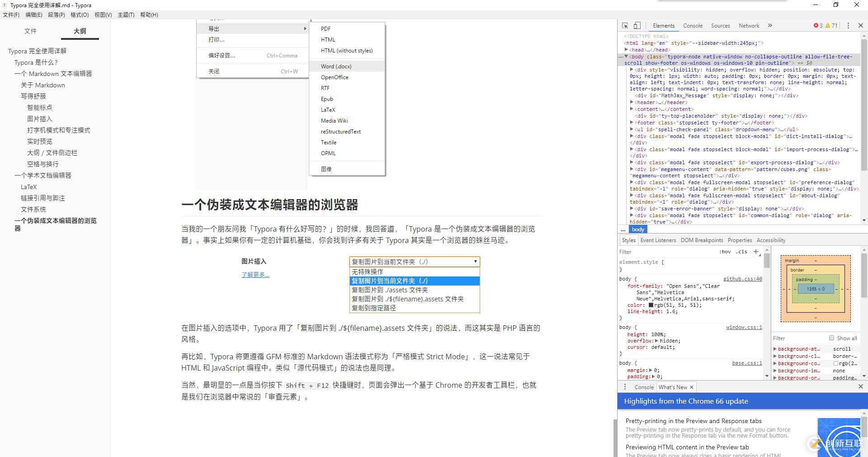Select the 大纲 outline tab
The height and width of the screenshot is (457, 868).
tap(80, 31)
